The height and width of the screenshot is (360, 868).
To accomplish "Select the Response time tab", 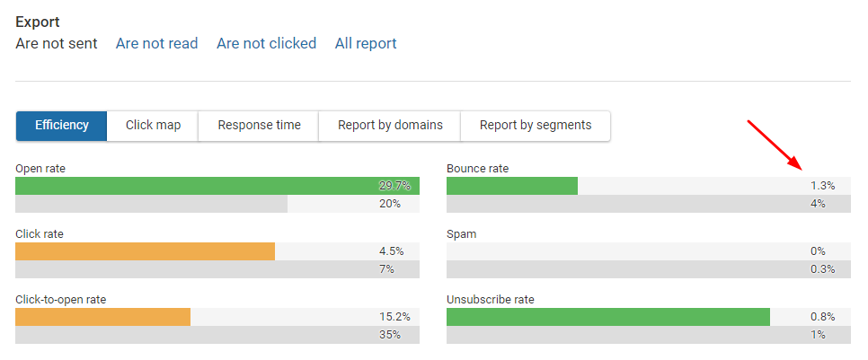I will point(259,126).
